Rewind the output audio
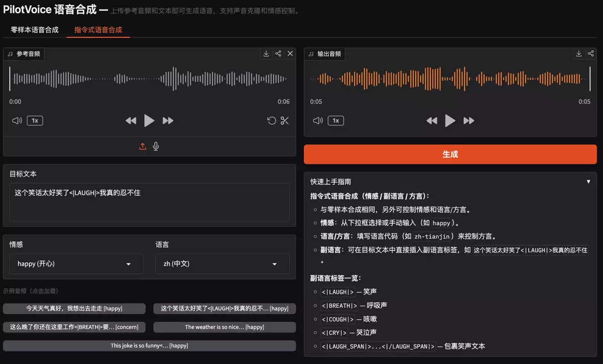The width and height of the screenshot is (603, 364). [x=432, y=121]
